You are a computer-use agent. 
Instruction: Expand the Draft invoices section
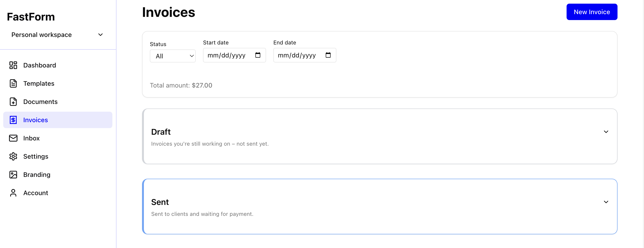coord(606,132)
